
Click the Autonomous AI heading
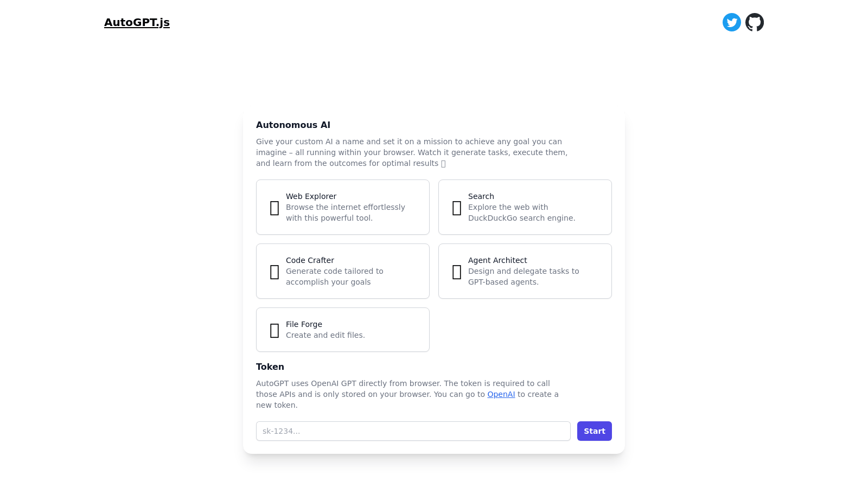tap(293, 125)
